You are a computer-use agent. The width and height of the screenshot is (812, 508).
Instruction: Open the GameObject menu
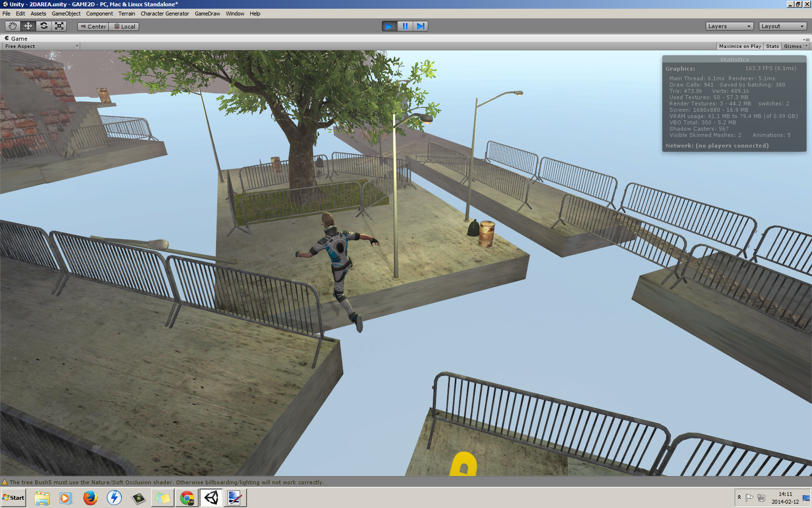pyautogui.click(x=66, y=14)
